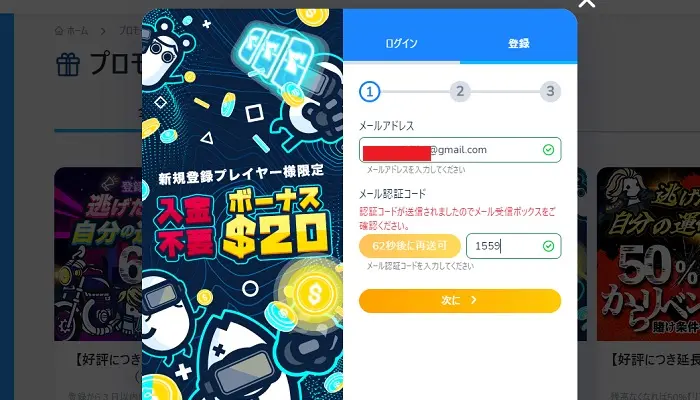The image size is (700, 400).
Task: Click green checkmark in verification code field
Action: pyautogui.click(x=548, y=246)
